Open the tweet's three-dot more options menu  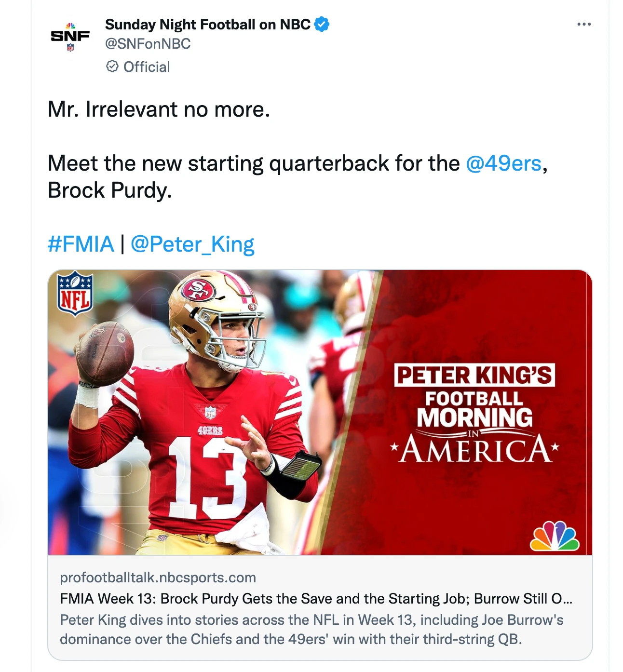[583, 24]
